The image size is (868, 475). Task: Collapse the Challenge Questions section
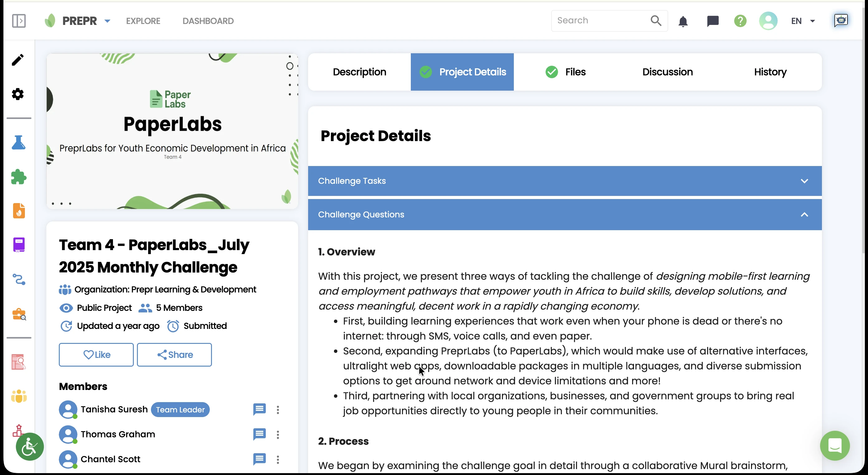pos(565,215)
